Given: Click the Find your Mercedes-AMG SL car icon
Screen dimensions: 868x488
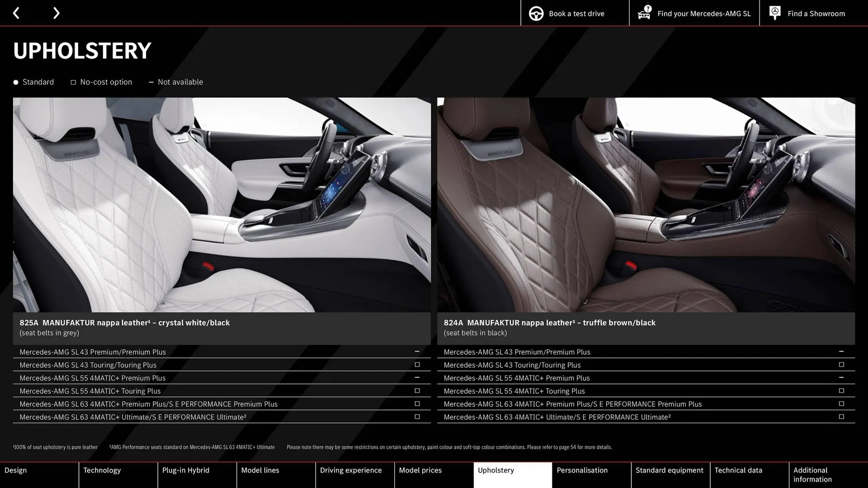Looking at the screenshot, I should pyautogui.click(x=644, y=13).
